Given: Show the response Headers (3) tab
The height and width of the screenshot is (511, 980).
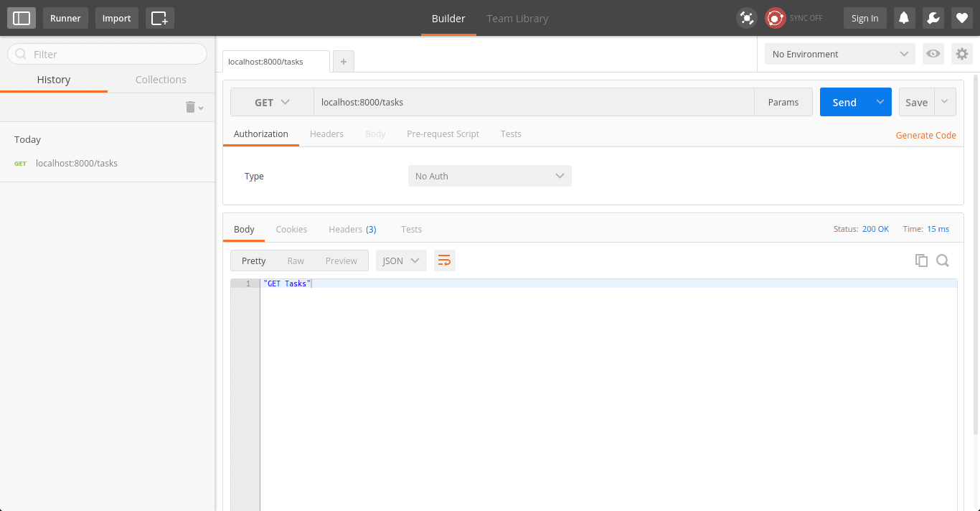Looking at the screenshot, I should tap(352, 230).
